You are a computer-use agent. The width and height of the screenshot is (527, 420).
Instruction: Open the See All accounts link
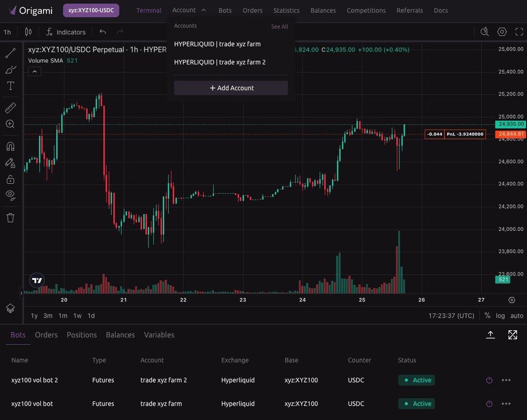279,27
